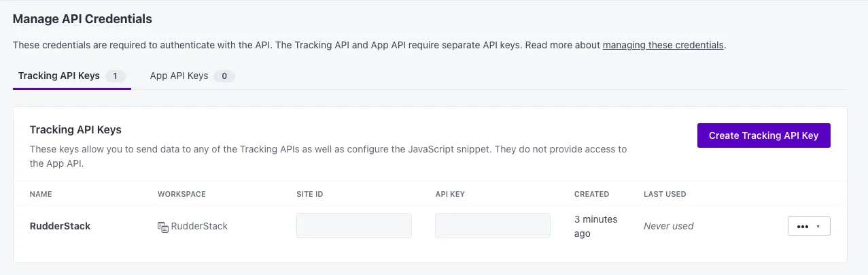The image size is (868, 275).
Task: Click the '3 minutes ago' created time
Action: click(595, 226)
